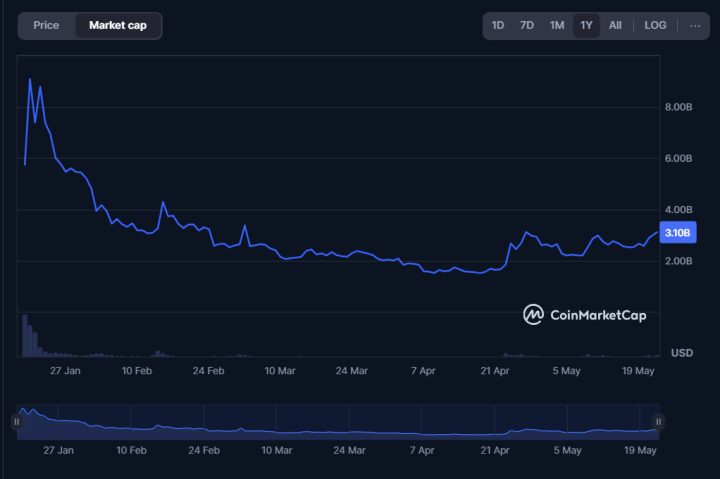This screenshot has height=479, width=720.
Task: Open the three-dot more options menu
Action: (x=696, y=25)
